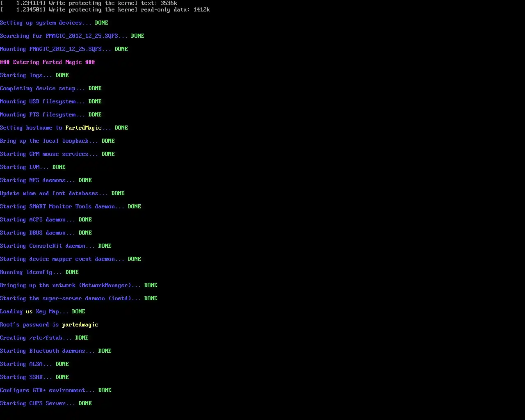This screenshot has width=525, height=420.
Task: Click the yellow 'partedmagic' root password text
Action: click(80, 324)
